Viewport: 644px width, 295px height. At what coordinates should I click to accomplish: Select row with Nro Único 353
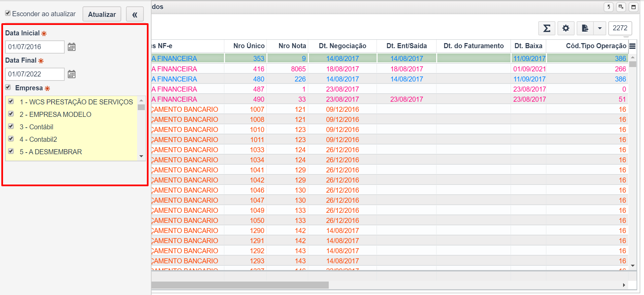[x=390, y=59]
